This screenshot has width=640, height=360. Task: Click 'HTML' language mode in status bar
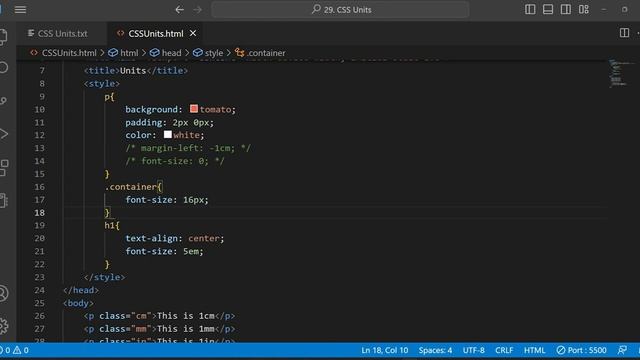534,350
